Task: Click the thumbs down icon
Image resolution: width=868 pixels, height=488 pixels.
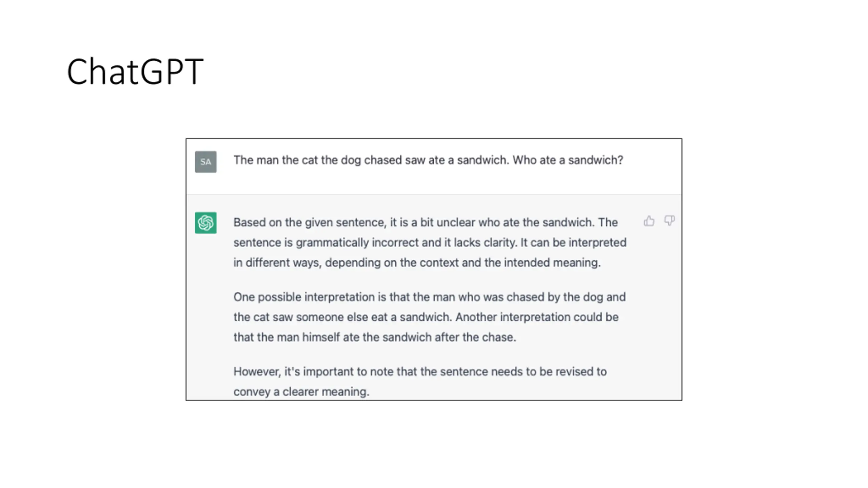Action: [669, 221]
